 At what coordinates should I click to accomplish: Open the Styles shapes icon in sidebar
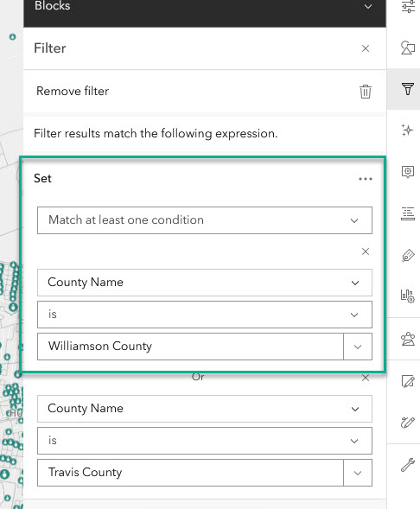[x=408, y=48]
